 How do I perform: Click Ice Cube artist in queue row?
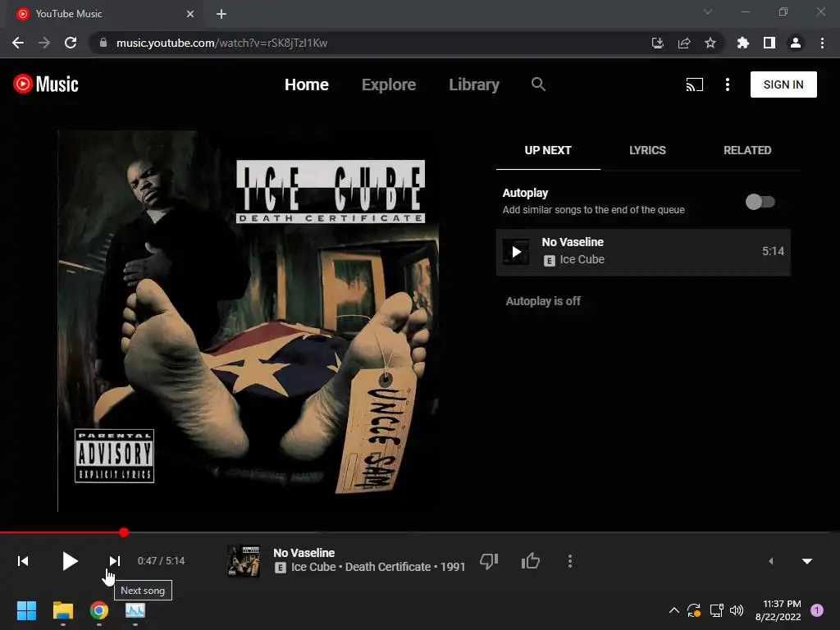pyautogui.click(x=582, y=259)
